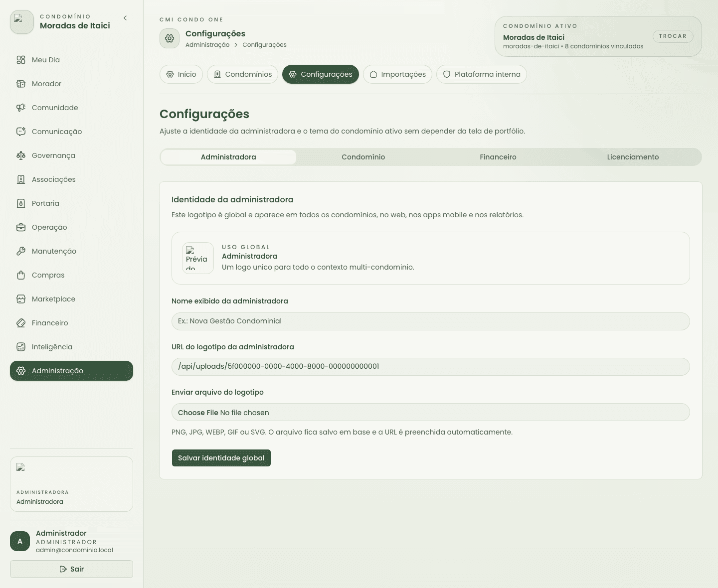Image resolution: width=718 pixels, height=588 pixels.
Task: Click the Comunidade megaphone icon
Action: tap(21, 108)
